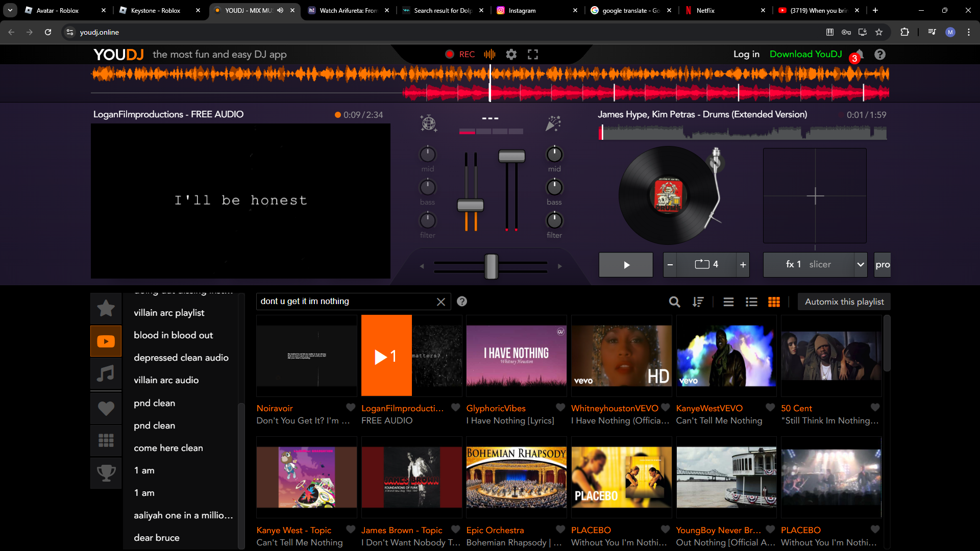
Task: Toggle the loop 4 button
Action: [x=706, y=265]
